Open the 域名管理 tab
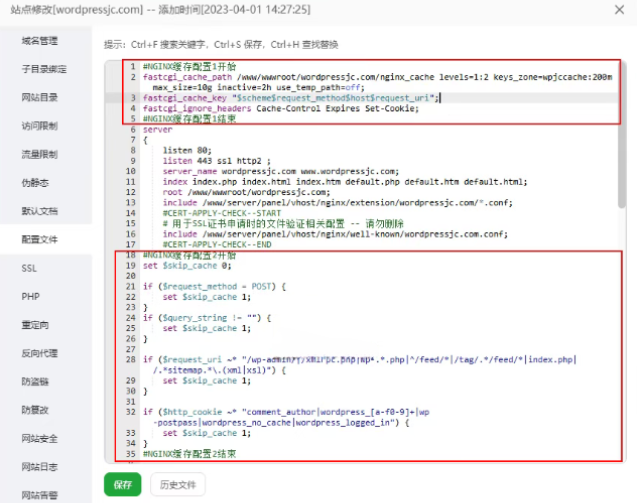Viewport: 637px width, 503px height. point(41,41)
